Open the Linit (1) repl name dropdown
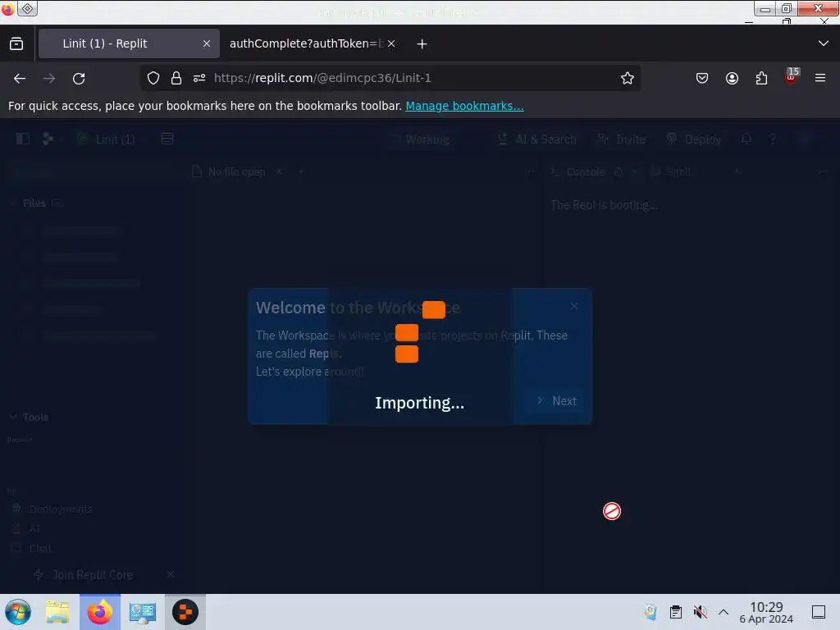Screen dimensions: 840x630 click(107, 139)
